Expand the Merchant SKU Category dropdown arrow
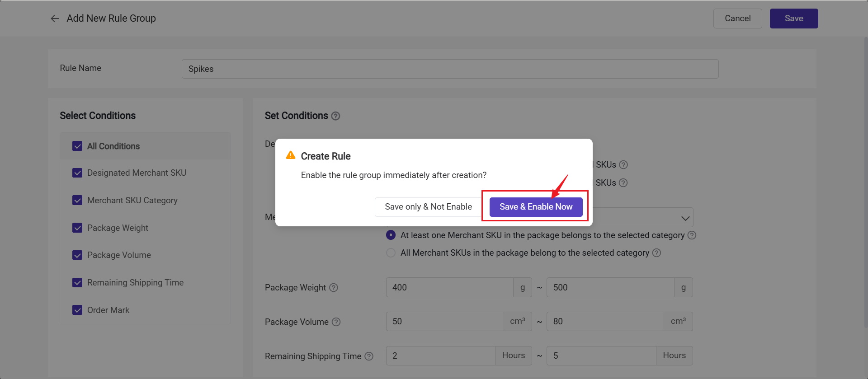 (685, 218)
